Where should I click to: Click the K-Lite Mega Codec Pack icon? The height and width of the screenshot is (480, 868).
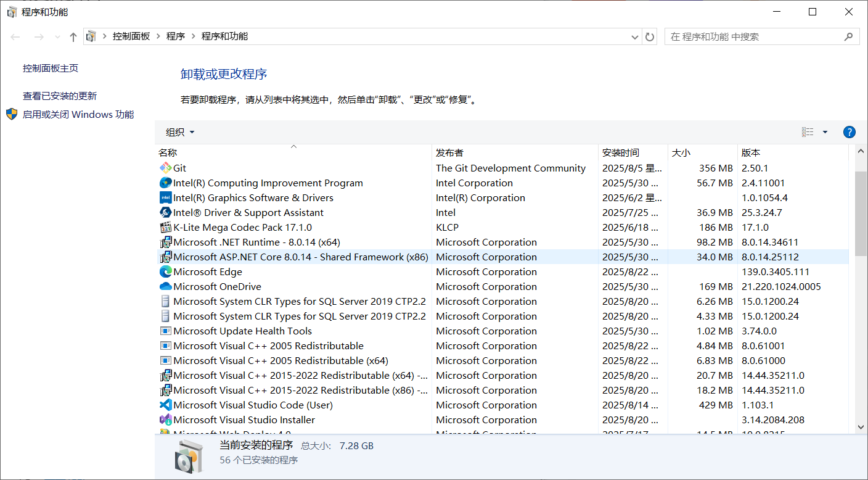point(165,227)
